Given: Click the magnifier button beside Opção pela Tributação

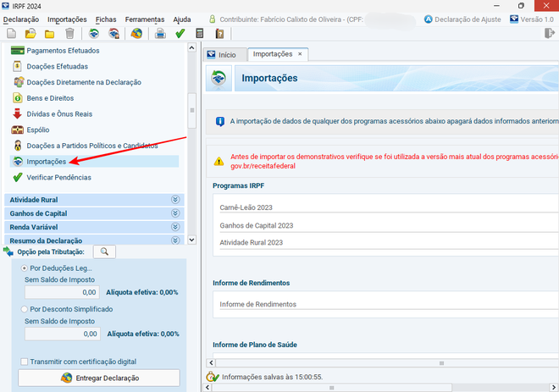Looking at the screenshot, I should [104, 251].
